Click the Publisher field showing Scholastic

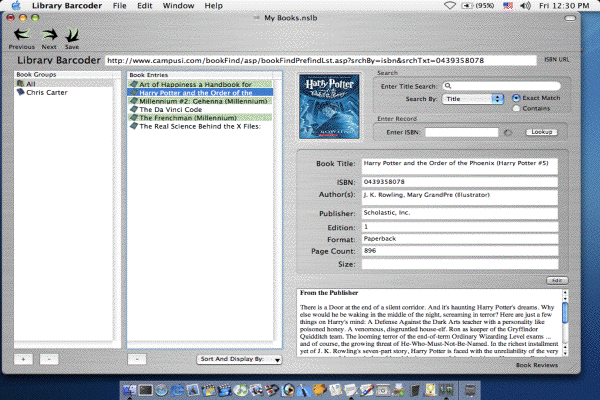pyautogui.click(x=460, y=213)
